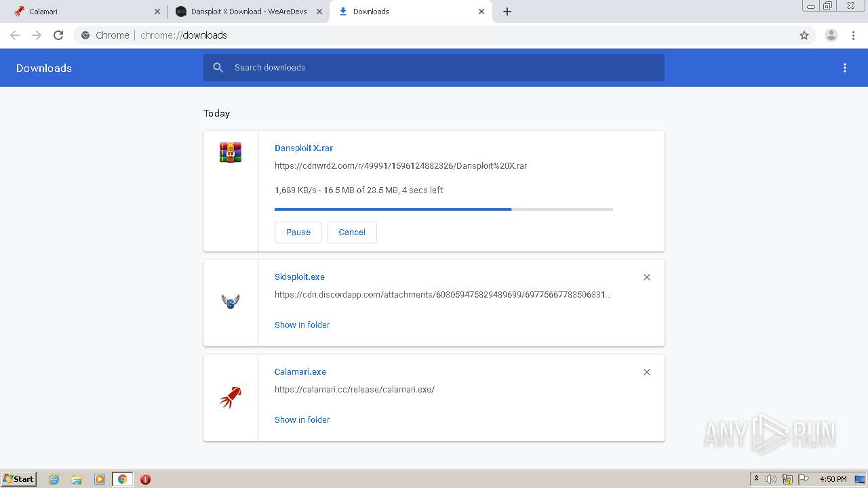Open the Calamari.exe file name link
The height and width of the screenshot is (488, 868).
click(x=300, y=372)
